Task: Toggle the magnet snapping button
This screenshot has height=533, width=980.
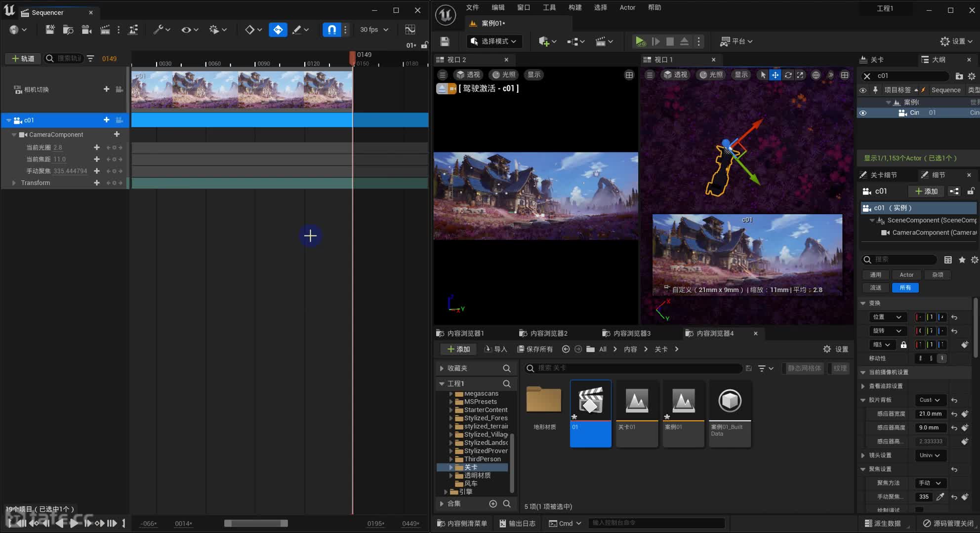Action: [x=332, y=30]
